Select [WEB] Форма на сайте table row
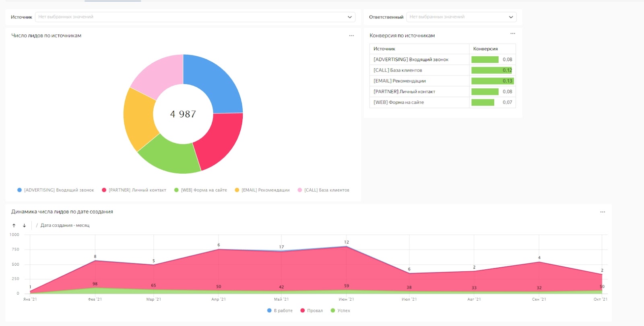The height and width of the screenshot is (326, 644). pos(442,103)
